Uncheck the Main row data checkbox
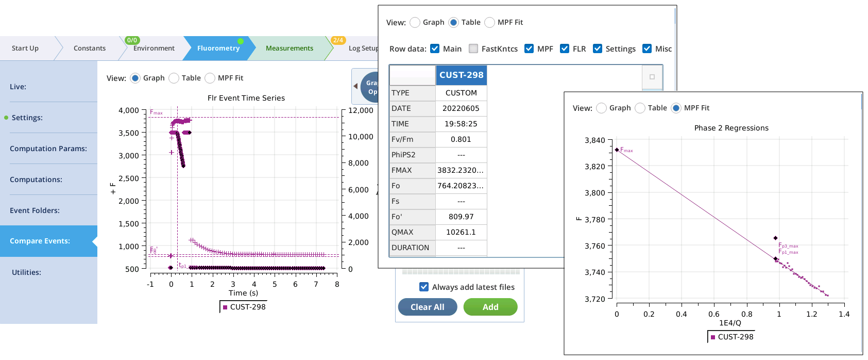 tap(435, 48)
